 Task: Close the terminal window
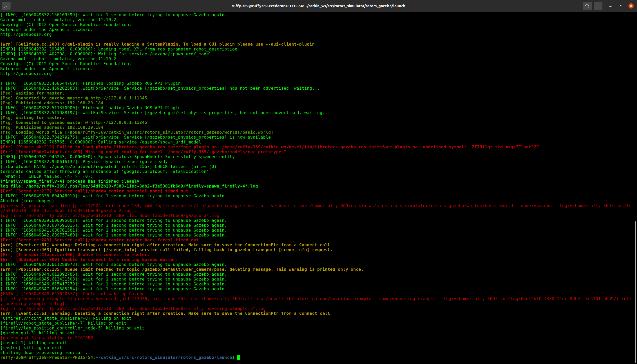[x=631, y=6]
